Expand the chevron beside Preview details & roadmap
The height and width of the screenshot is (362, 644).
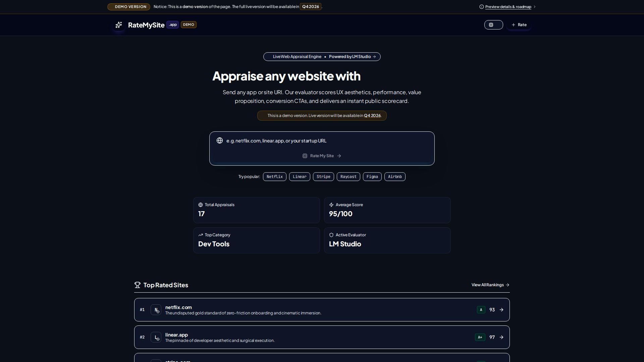pos(534,7)
